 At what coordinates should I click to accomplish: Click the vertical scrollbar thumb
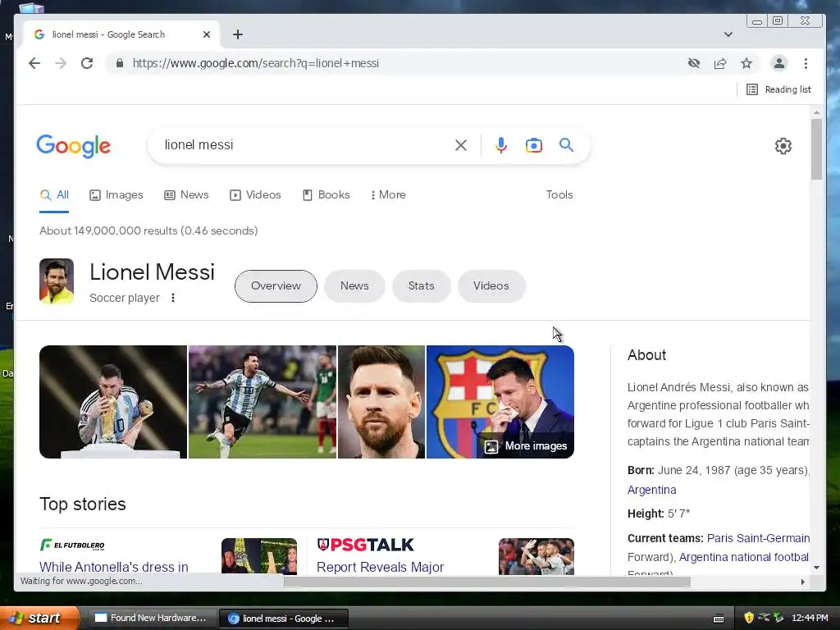(x=816, y=149)
